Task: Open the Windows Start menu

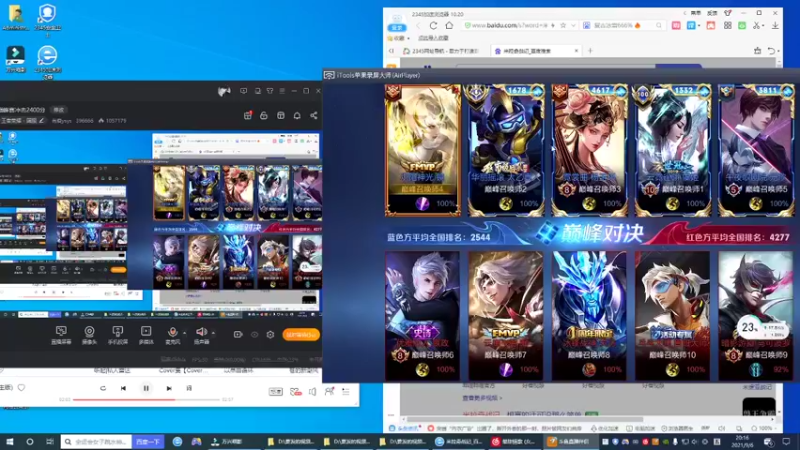Action: [x=10, y=442]
